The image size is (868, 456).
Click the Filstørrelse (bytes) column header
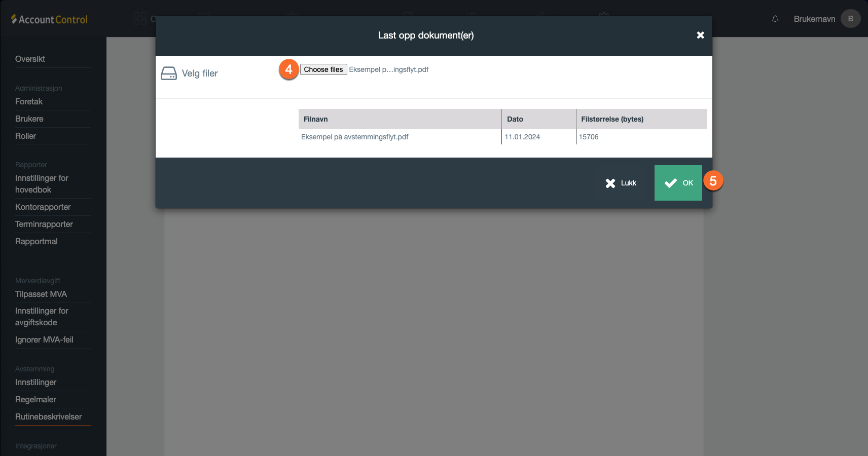point(612,119)
